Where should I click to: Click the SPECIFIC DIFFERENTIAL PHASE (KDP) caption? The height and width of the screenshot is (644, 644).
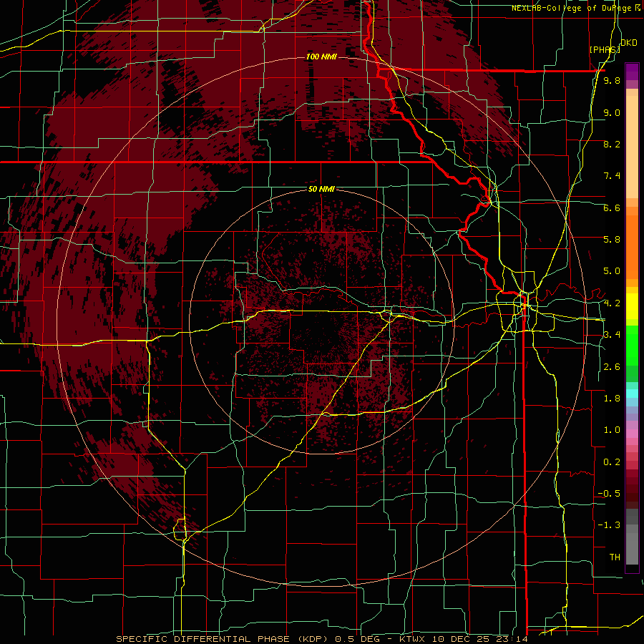point(224,639)
